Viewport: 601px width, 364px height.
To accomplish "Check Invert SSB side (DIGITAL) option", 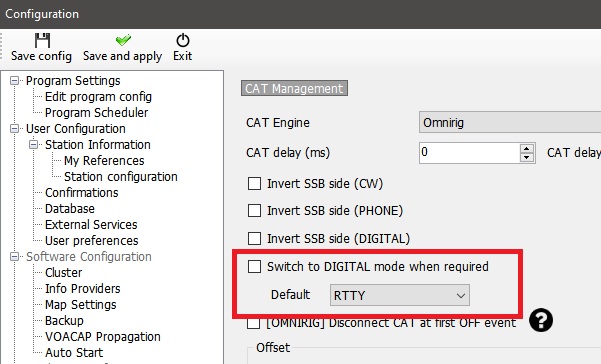I will [254, 238].
